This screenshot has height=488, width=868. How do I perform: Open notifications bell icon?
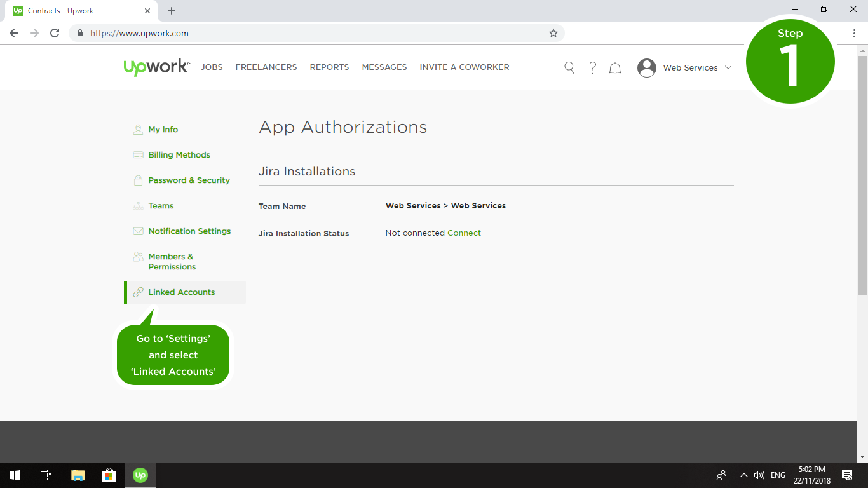(x=615, y=68)
